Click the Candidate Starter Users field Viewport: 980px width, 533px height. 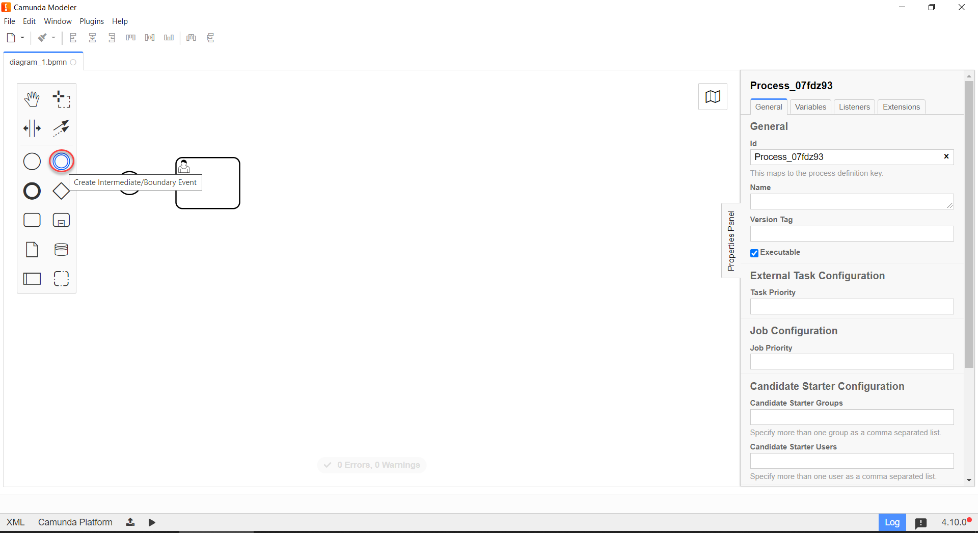[852, 461]
